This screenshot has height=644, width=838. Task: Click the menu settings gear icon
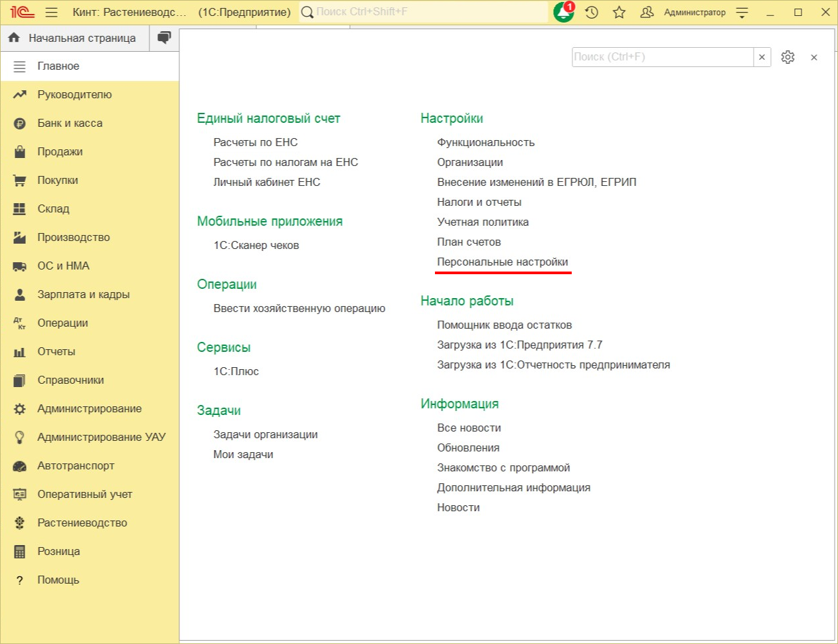click(788, 57)
